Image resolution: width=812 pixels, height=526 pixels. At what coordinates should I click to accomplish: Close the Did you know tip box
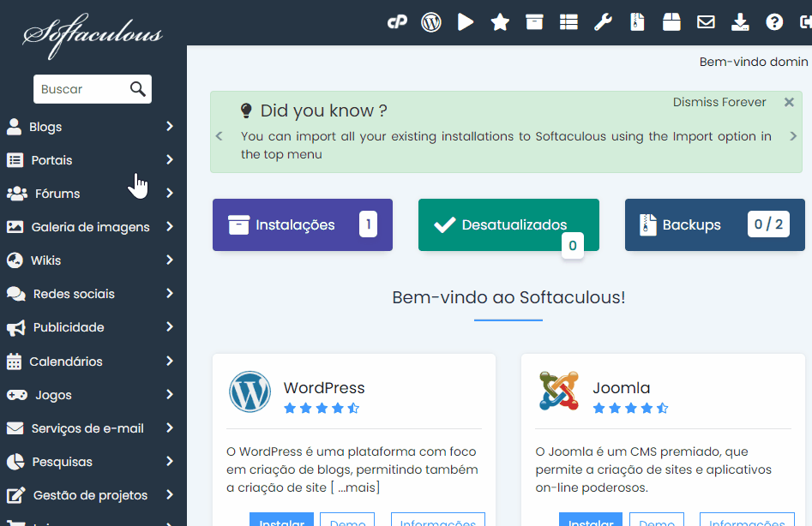click(x=789, y=103)
